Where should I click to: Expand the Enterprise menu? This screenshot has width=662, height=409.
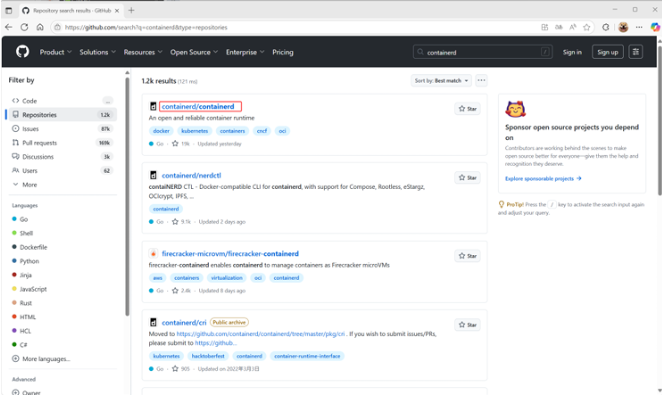[x=245, y=52]
